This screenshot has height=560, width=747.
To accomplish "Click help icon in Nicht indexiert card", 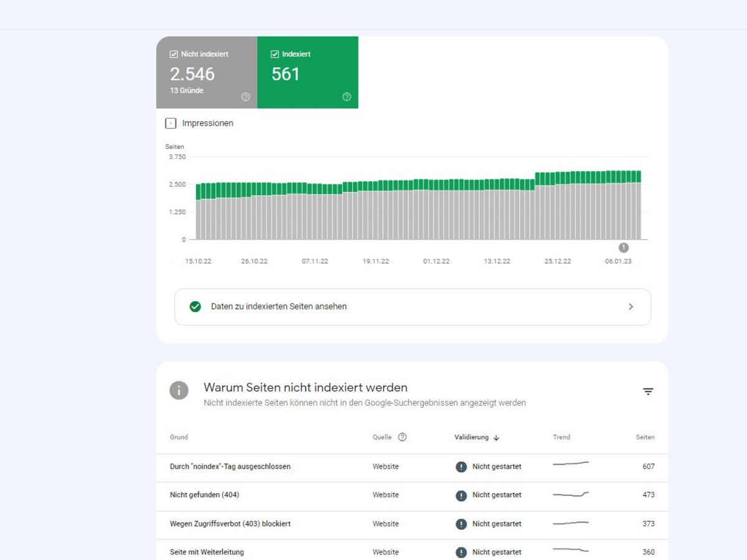I will [x=245, y=96].
